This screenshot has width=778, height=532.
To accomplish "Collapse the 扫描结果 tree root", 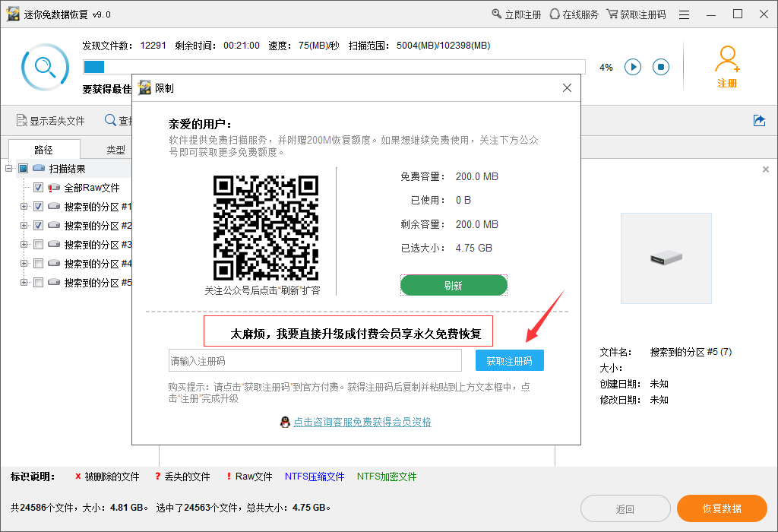I will (x=9, y=168).
